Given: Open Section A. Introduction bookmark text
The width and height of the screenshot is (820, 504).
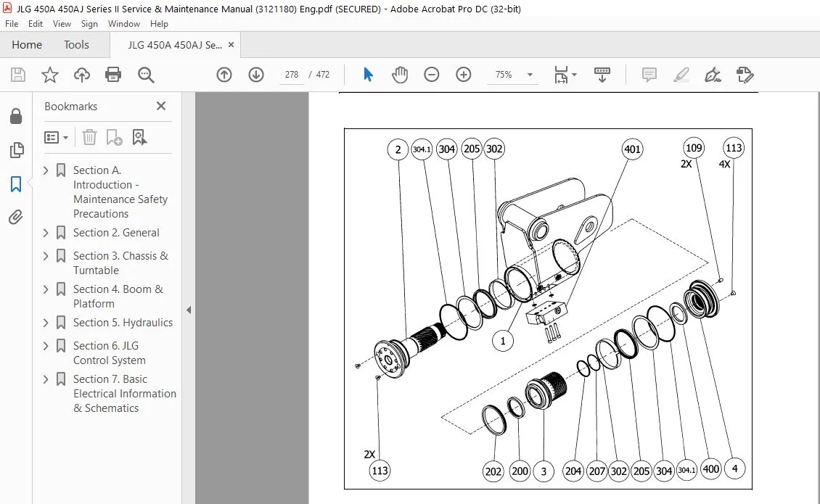Looking at the screenshot, I should pos(120,192).
